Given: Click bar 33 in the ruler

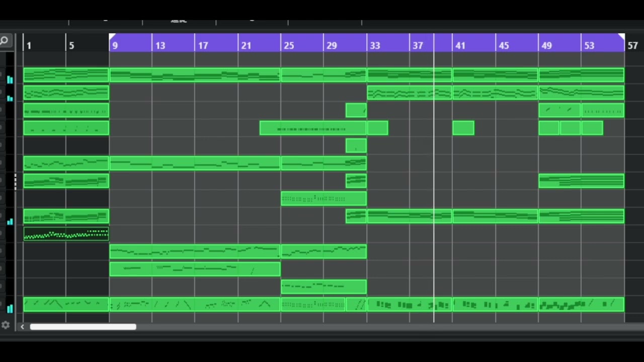Looking at the screenshot, I should pos(375,46).
